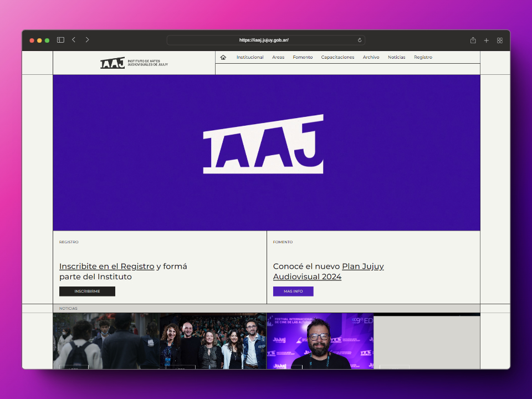Open the Institucional menu
Image resolution: width=532 pixels, height=399 pixels.
click(250, 57)
